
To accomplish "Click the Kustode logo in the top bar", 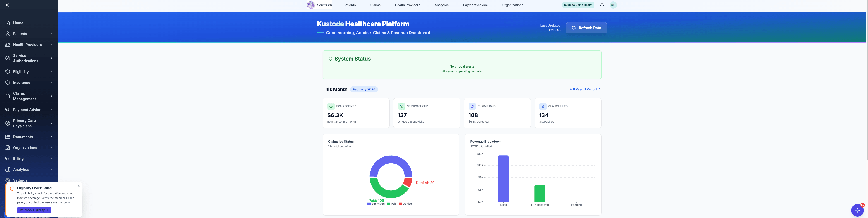I will pyautogui.click(x=319, y=5).
